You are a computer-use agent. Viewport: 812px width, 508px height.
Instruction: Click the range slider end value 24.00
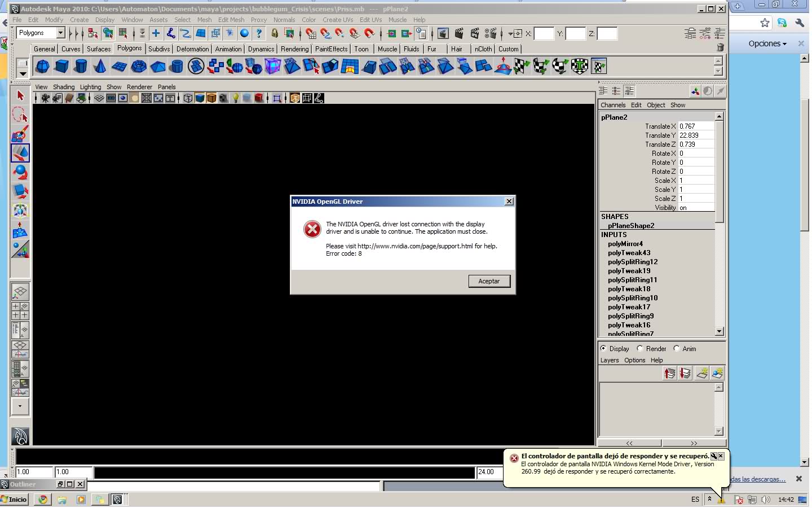(490, 472)
